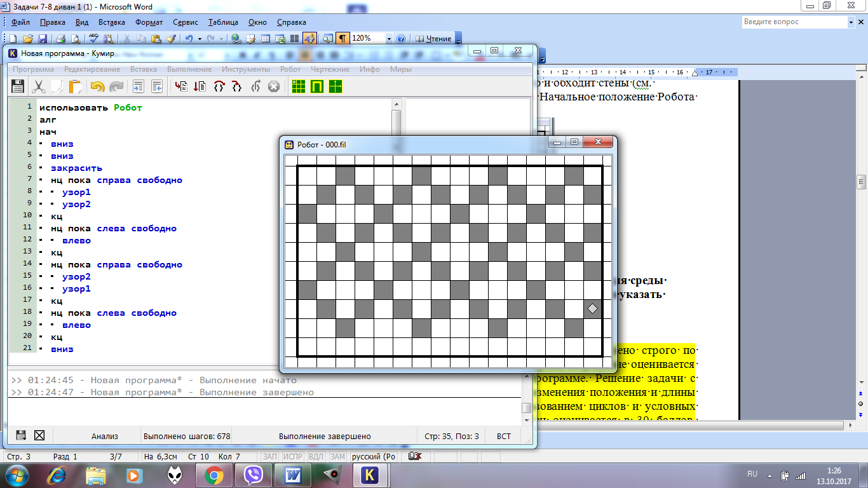Toggle document map in Word toolbar

tap(328, 38)
